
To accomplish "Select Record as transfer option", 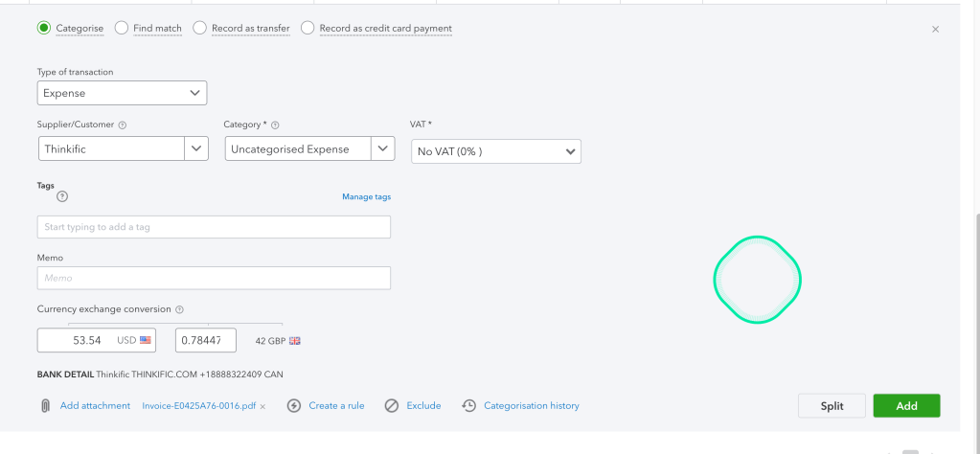I will [x=199, y=28].
